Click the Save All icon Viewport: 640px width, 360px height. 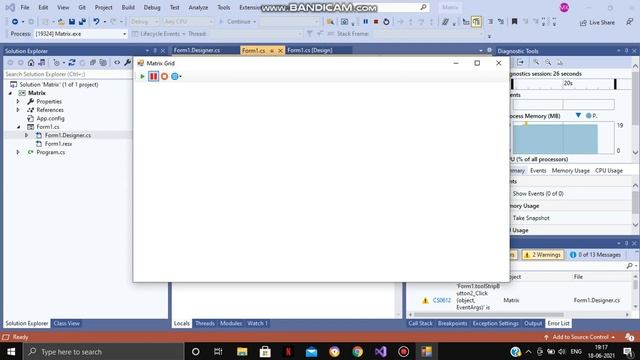(82, 22)
